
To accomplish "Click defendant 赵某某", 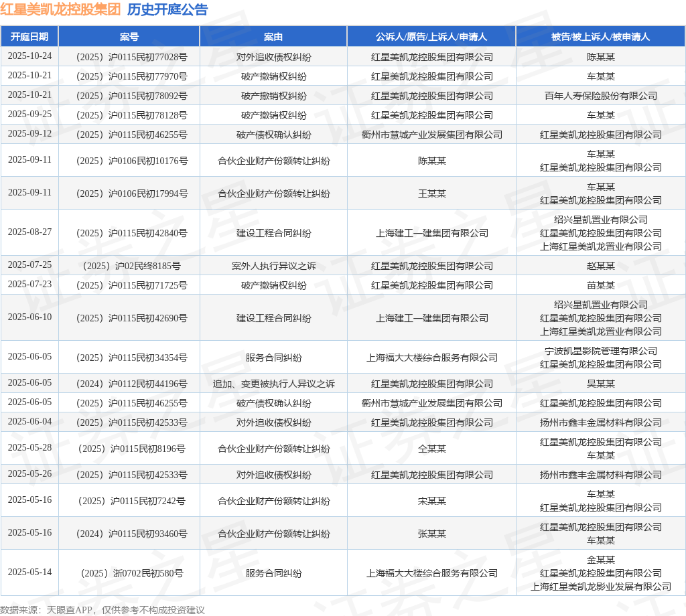I will [601, 266].
